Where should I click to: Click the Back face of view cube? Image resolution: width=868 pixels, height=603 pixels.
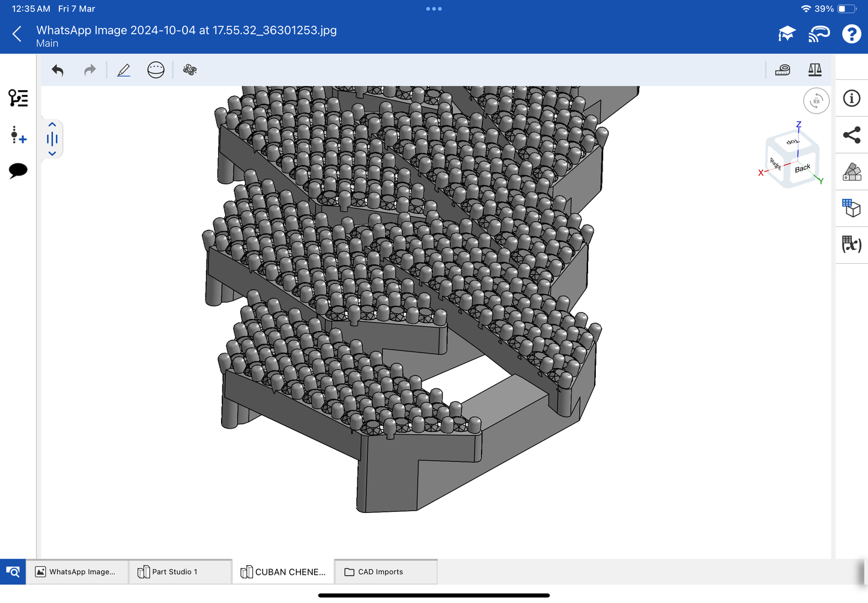[803, 169]
